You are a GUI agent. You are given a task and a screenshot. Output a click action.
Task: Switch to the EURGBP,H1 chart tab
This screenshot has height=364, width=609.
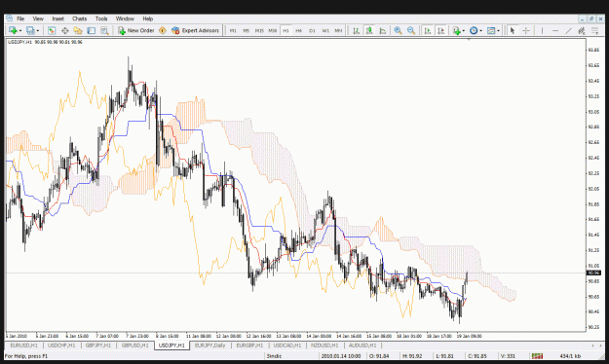[249, 346]
